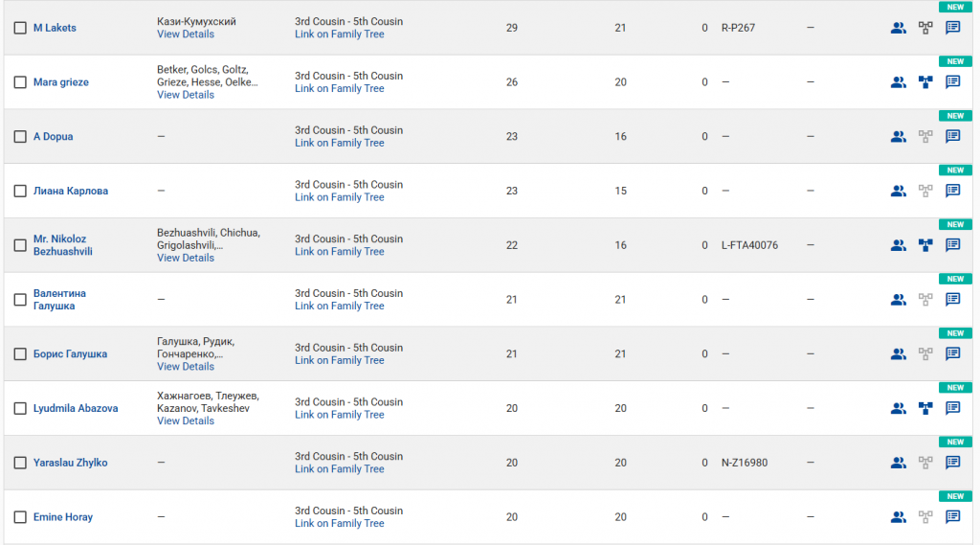Open notes icon for A Dopua
Screen dimensions: 980x545
coord(953,136)
